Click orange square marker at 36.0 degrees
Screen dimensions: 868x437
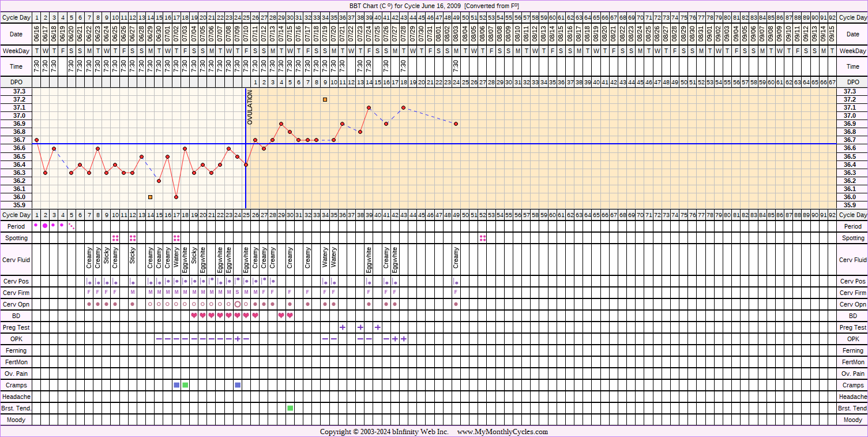point(150,197)
